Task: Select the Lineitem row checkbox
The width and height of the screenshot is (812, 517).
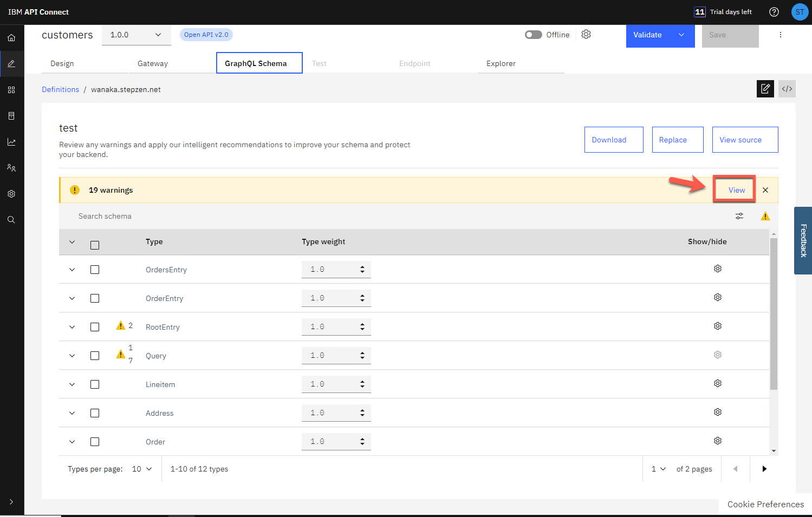Action: click(x=95, y=384)
